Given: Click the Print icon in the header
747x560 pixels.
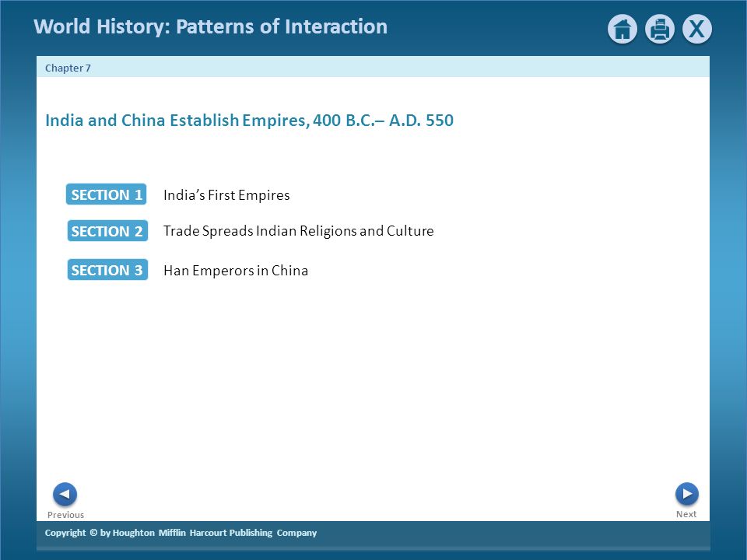Looking at the screenshot, I should 659,29.
